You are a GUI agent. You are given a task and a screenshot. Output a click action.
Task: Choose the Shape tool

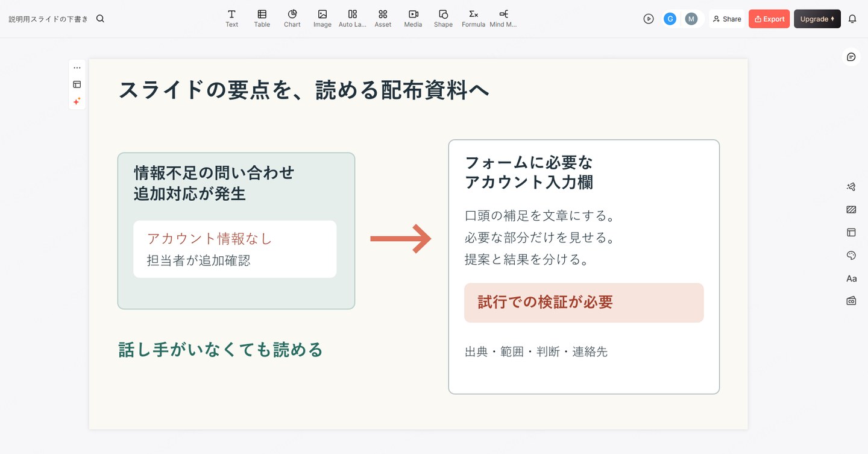(442, 18)
